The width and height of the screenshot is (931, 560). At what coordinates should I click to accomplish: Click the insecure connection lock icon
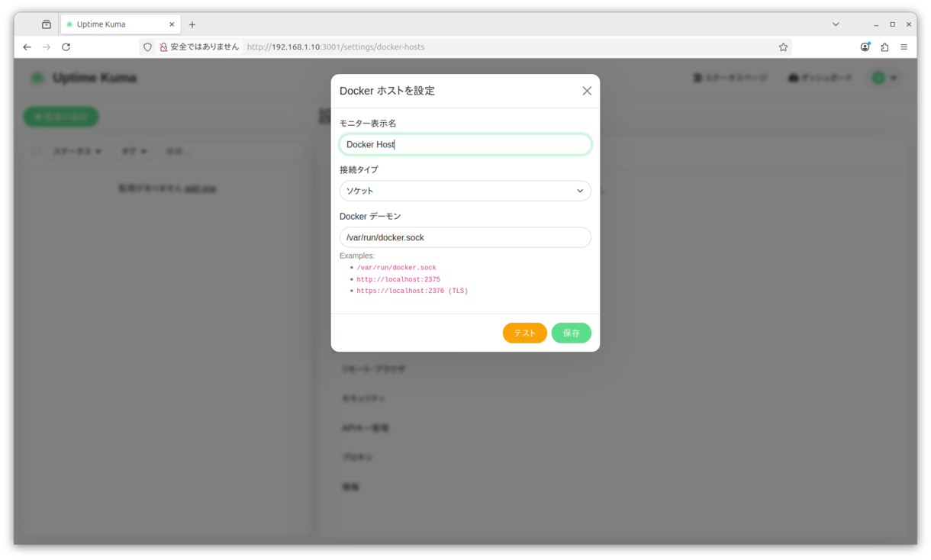pos(163,47)
